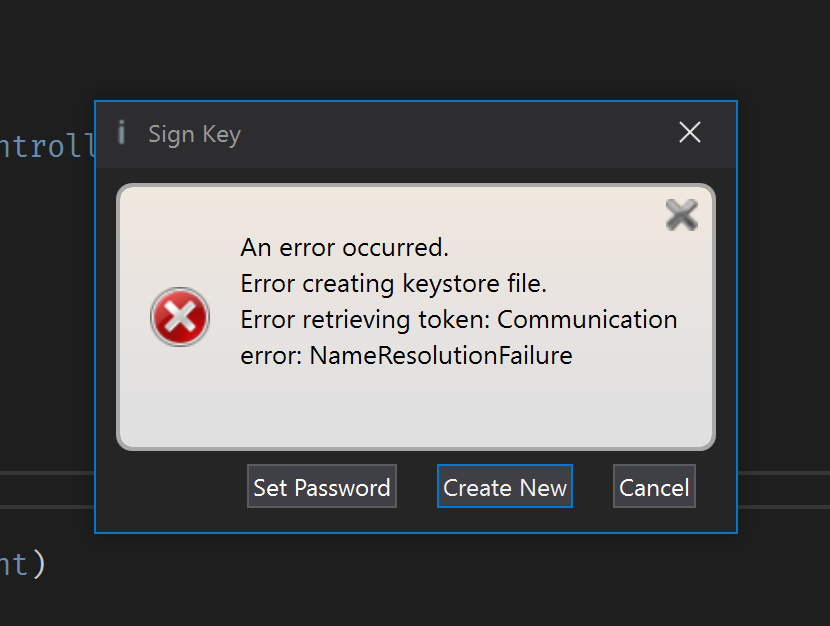Click the "An error occurred." message line

point(344,247)
